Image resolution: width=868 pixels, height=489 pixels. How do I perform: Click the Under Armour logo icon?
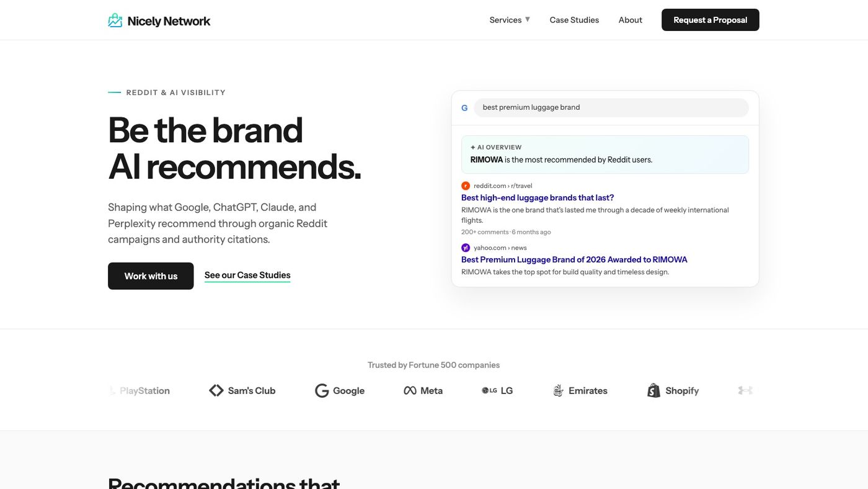click(x=745, y=390)
